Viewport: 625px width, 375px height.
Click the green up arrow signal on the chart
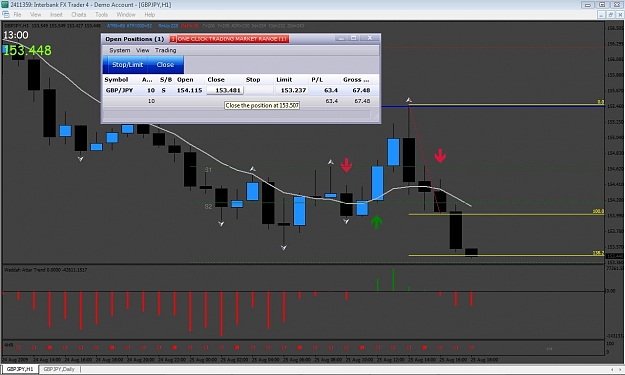376,222
